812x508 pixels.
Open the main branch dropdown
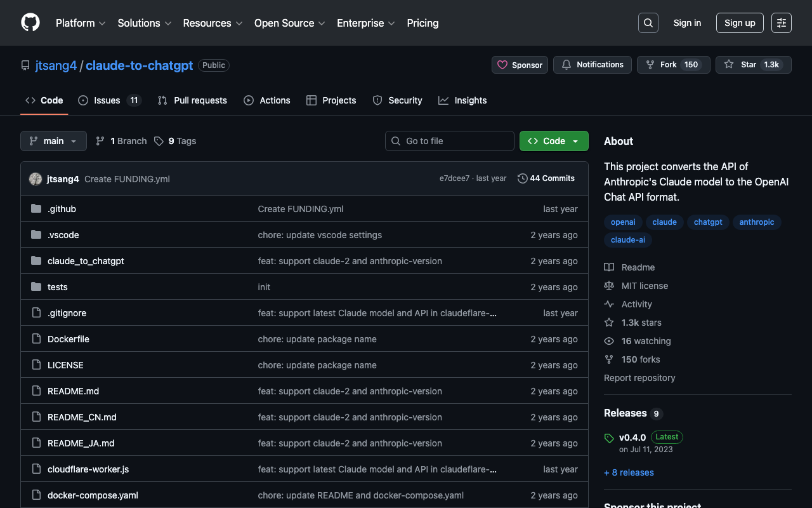click(x=53, y=141)
